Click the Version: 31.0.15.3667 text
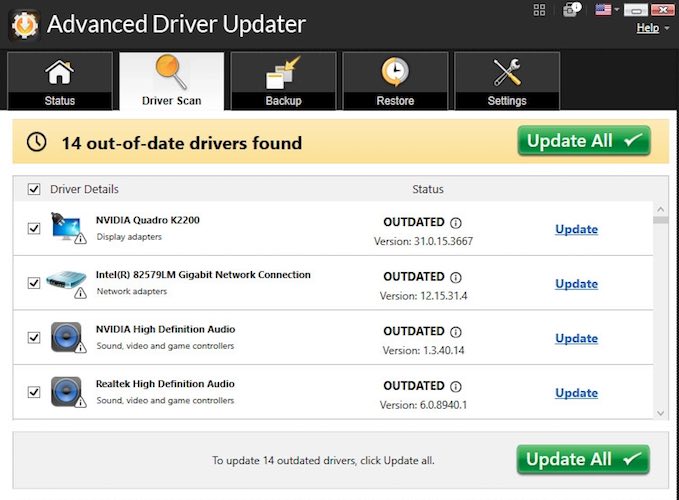The image size is (679, 500). pyautogui.click(x=424, y=241)
